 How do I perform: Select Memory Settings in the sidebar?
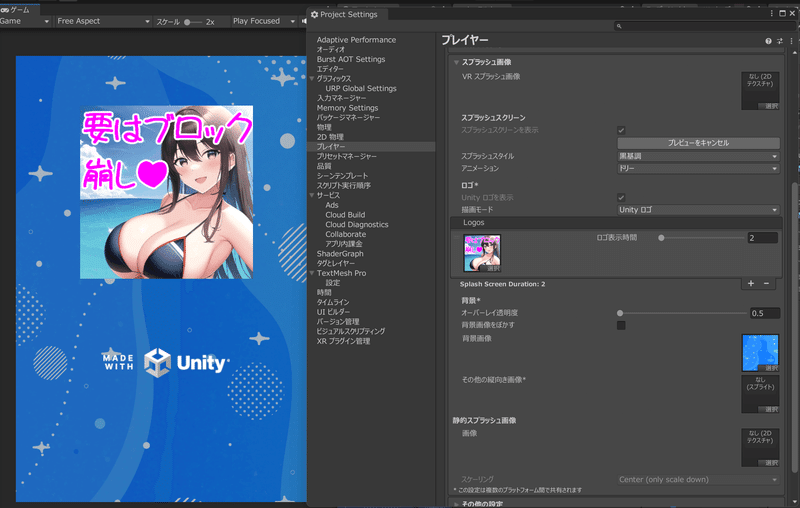pos(347,108)
